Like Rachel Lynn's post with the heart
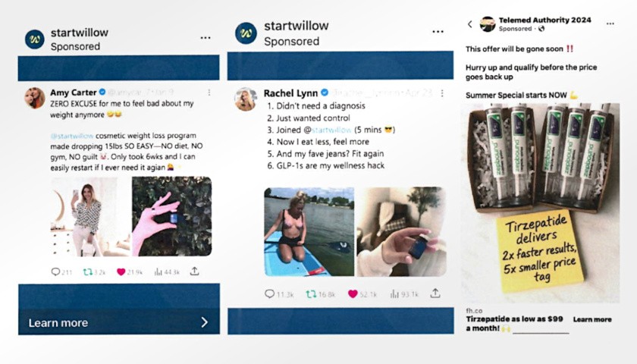 [x=353, y=293]
